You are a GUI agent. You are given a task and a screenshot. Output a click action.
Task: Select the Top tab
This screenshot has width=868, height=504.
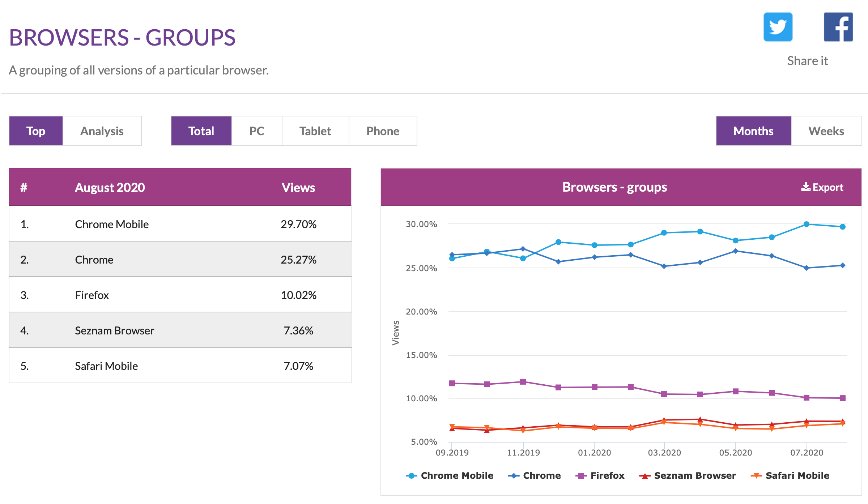click(36, 131)
